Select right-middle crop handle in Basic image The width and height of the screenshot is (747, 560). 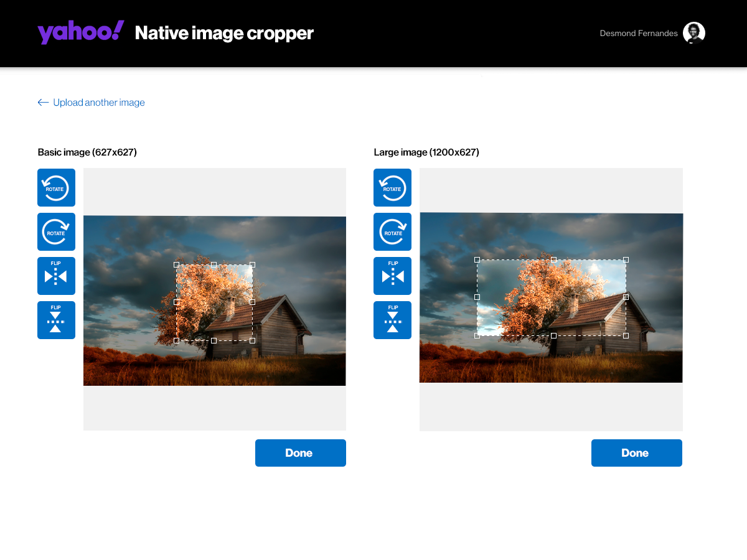pos(252,302)
